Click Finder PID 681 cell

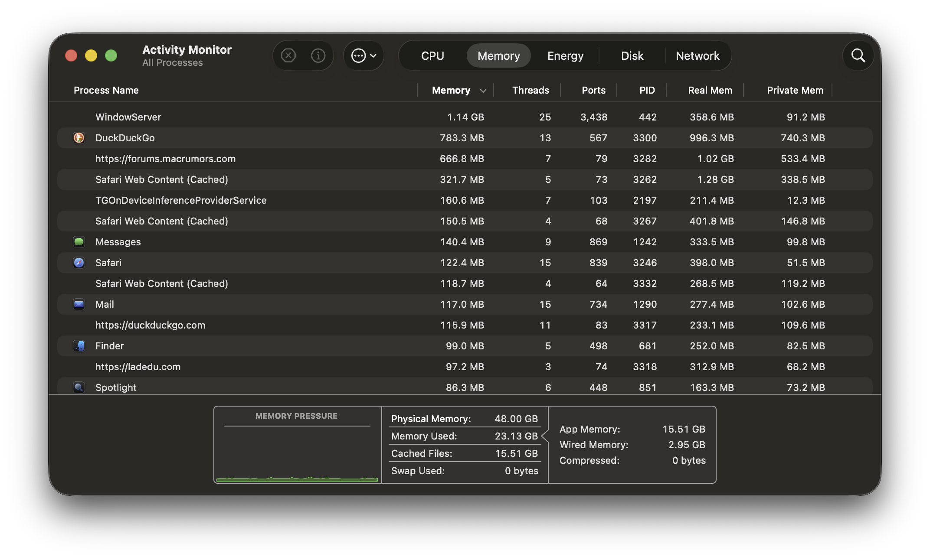tap(648, 346)
